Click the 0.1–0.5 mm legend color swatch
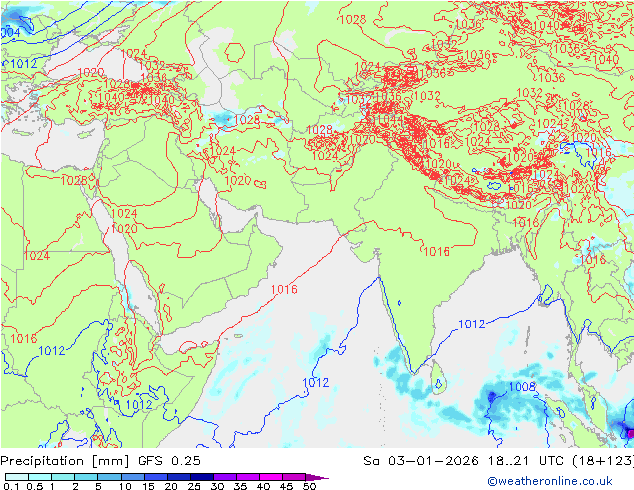Screen dimensions: 634x490 tap(17, 477)
